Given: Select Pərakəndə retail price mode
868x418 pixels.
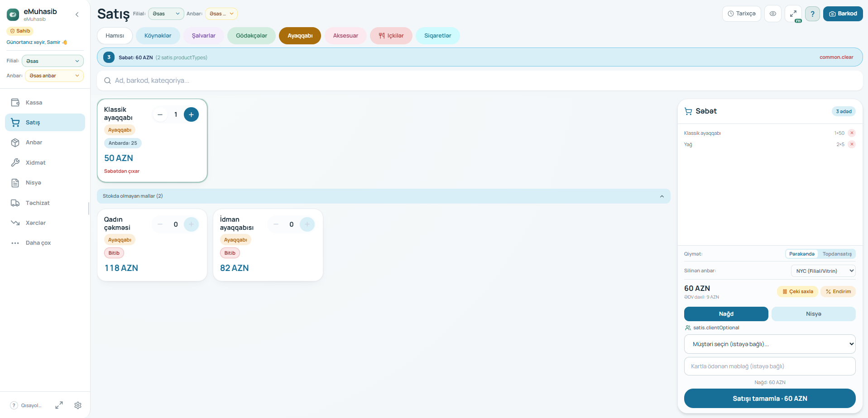Looking at the screenshot, I should click(802, 254).
